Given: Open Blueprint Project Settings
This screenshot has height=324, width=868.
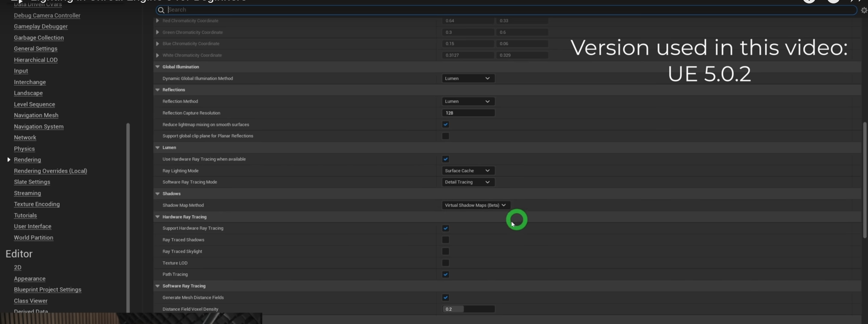Looking at the screenshot, I should point(48,289).
